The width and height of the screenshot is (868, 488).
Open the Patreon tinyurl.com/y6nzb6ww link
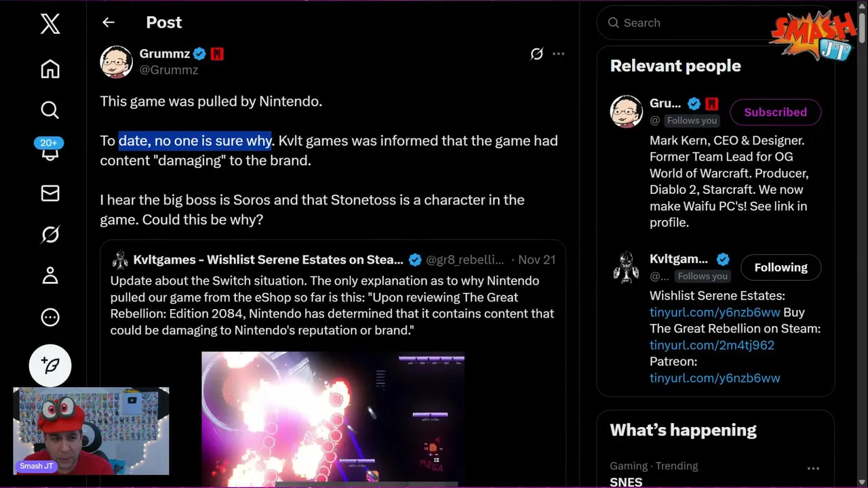714,378
